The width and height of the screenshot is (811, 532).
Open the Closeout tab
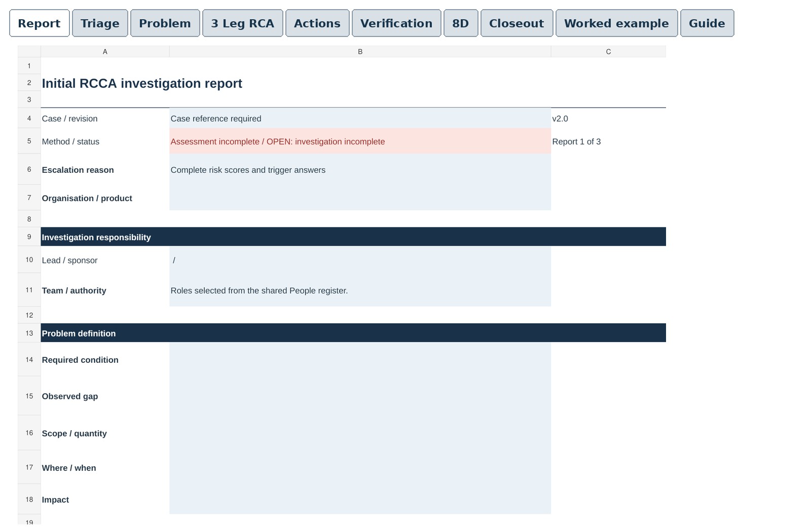[x=517, y=23]
